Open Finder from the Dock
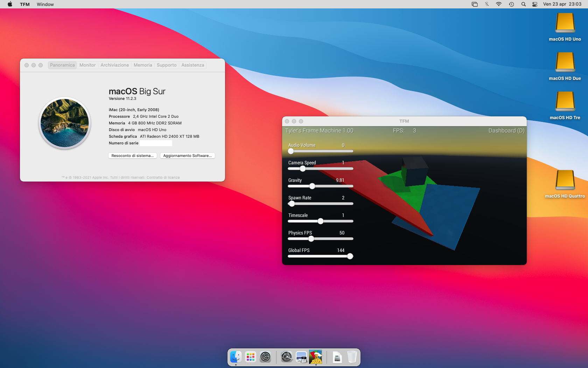 (236, 357)
